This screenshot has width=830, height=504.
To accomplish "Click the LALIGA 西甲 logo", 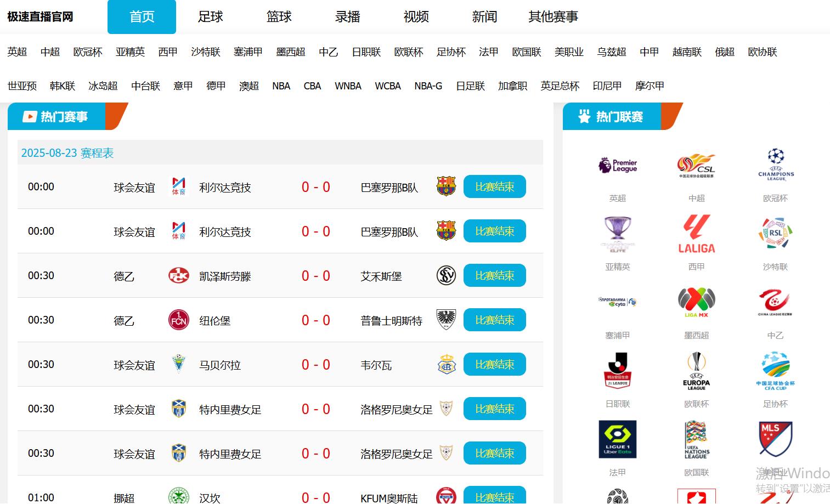I will pos(696,234).
